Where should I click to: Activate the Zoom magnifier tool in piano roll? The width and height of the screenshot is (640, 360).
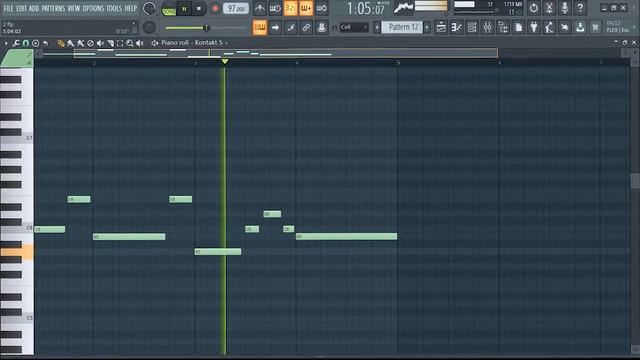coord(130,43)
